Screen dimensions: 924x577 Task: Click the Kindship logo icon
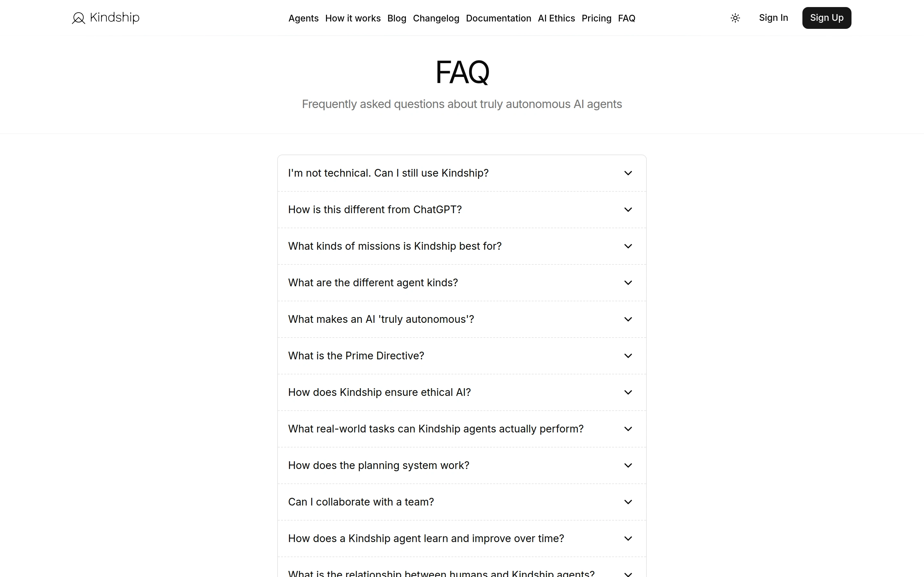coord(78,18)
